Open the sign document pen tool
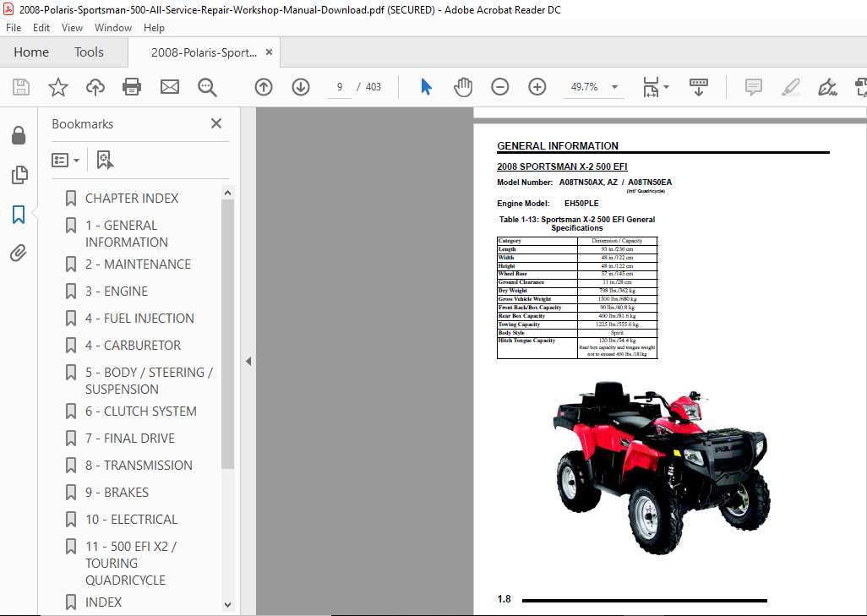The width and height of the screenshot is (867, 616). [x=827, y=87]
